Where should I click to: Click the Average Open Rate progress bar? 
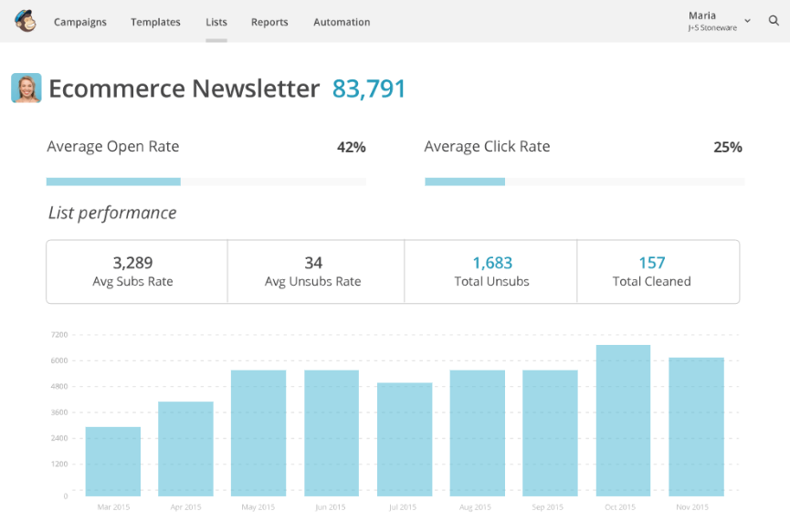(205, 182)
